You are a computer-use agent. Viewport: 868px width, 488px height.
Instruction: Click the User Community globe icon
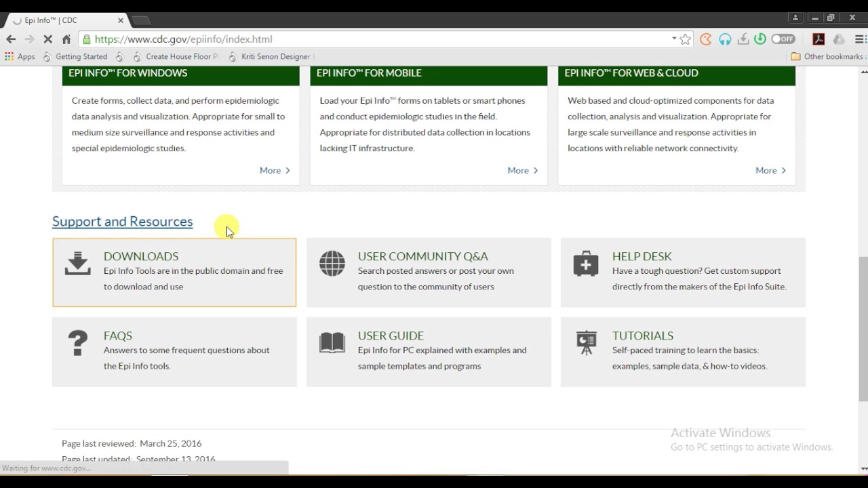tap(332, 263)
